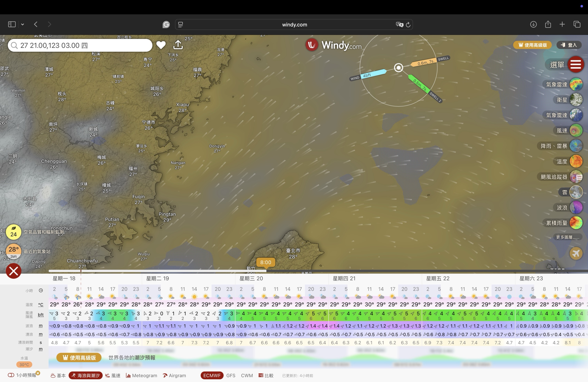Reload the windy.com page
Viewport: 588px width, 382px height.
tap(408, 25)
